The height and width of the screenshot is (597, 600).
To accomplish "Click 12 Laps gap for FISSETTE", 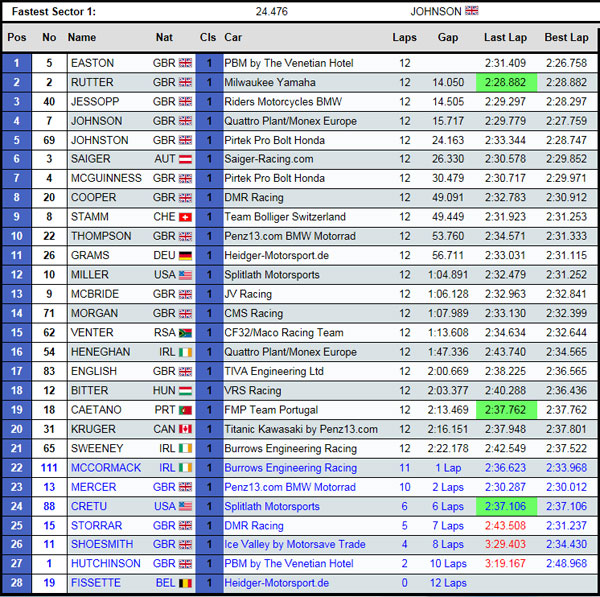I will coord(448,583).
